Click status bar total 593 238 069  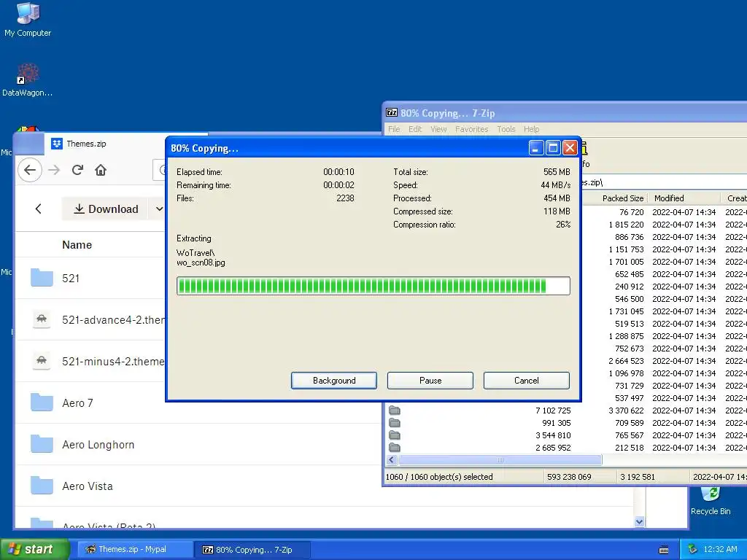pos(569,477)
